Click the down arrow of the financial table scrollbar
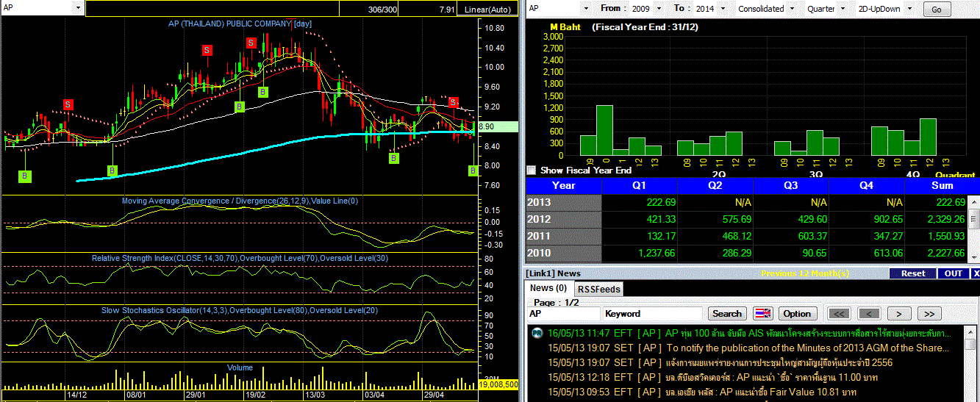This screenshot has width=980, height=402. [x=973, y=256]
